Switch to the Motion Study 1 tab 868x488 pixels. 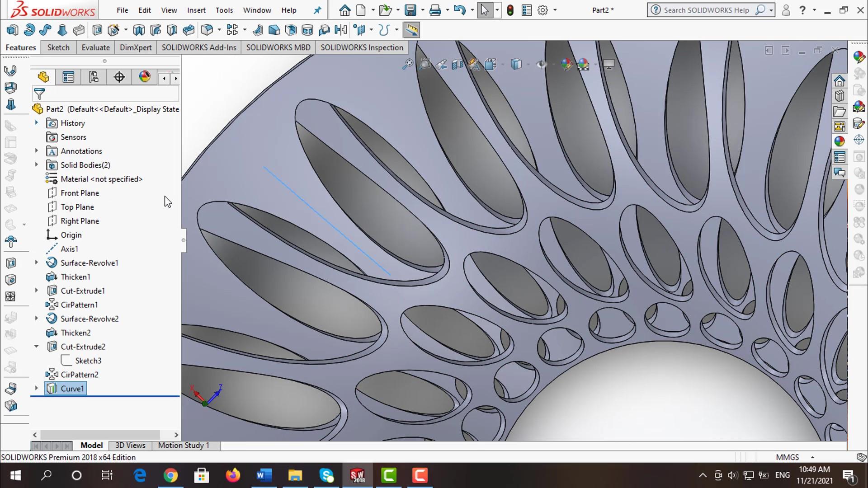point(184,446)
